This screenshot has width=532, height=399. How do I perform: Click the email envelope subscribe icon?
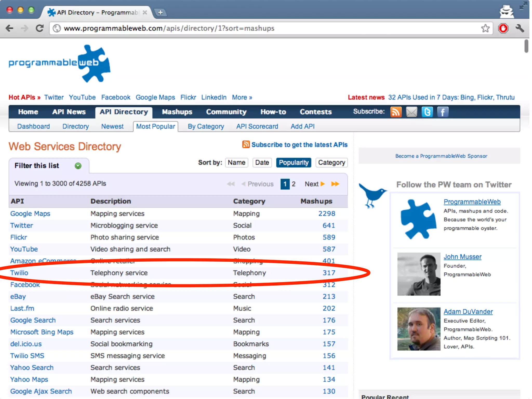point(411,112)
